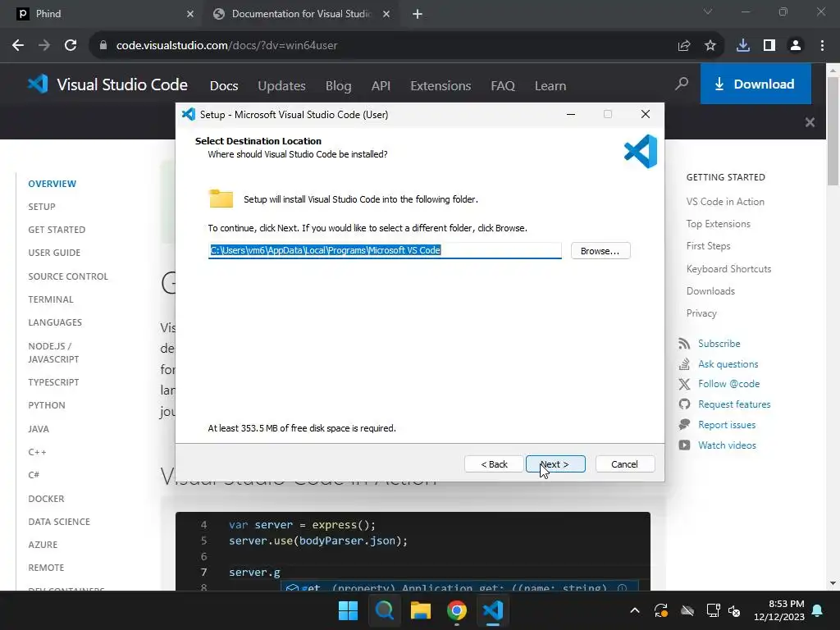Open VS Code in Action link
The width and height of the screenshot is (840, 630).
(x=725, y=202)
